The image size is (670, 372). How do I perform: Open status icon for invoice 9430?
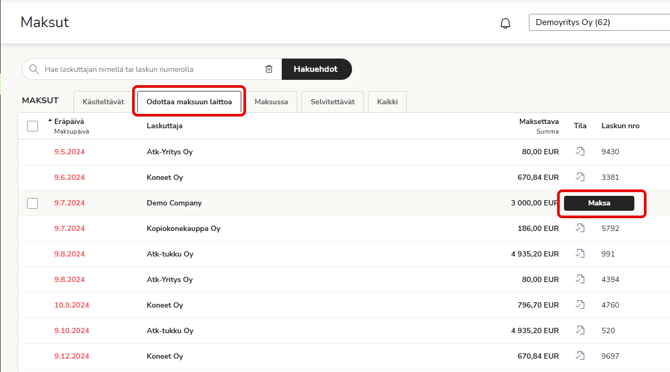tap(580, 151)
